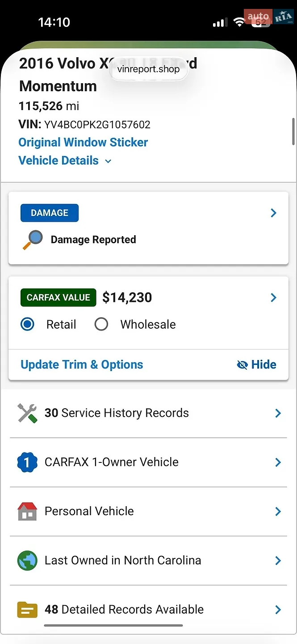Image resolution: width=297 pixels, height=644 pixels.
Task: Tap the vinreport.shop address pill
Action: 148,69
